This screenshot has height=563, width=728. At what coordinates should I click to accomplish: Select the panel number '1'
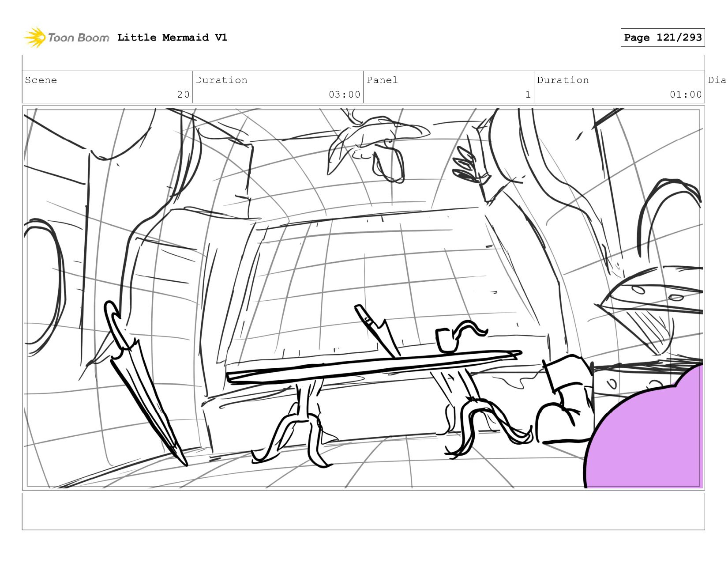pos(528,94)
